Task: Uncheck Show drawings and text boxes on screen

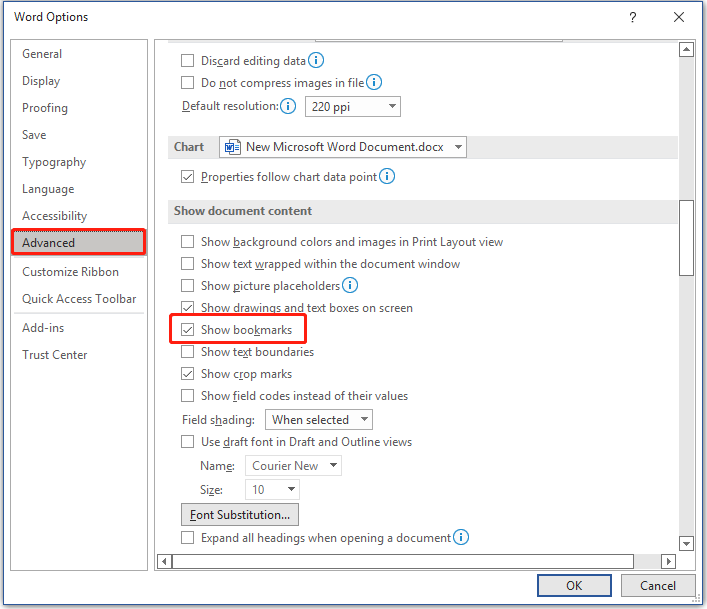Action: pos(188,307)
